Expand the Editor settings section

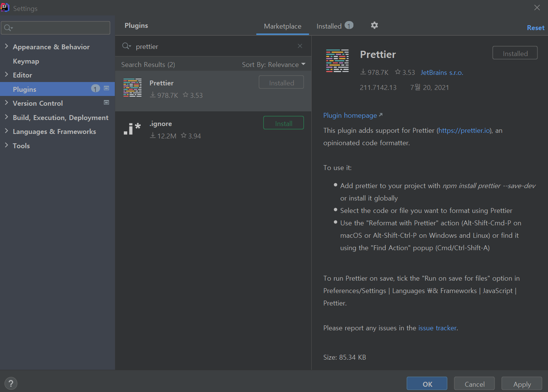(6, 74)
